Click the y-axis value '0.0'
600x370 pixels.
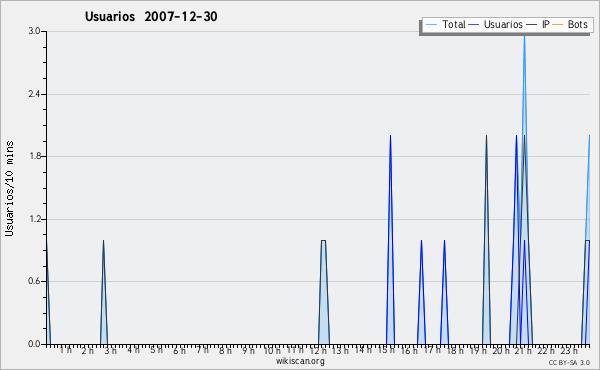click(x=34, y=344)
